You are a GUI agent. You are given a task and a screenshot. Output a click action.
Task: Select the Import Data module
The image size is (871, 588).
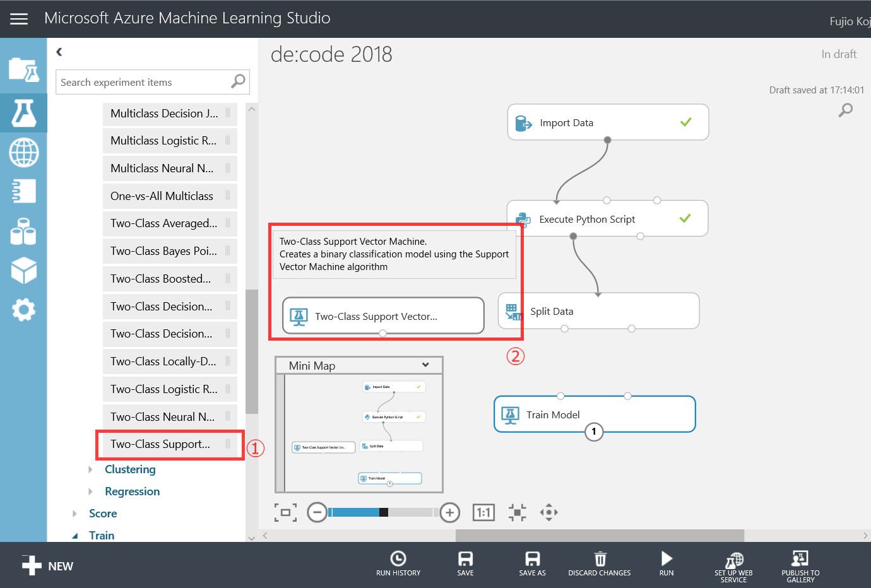pyautogui.click(x=608, y=122)
